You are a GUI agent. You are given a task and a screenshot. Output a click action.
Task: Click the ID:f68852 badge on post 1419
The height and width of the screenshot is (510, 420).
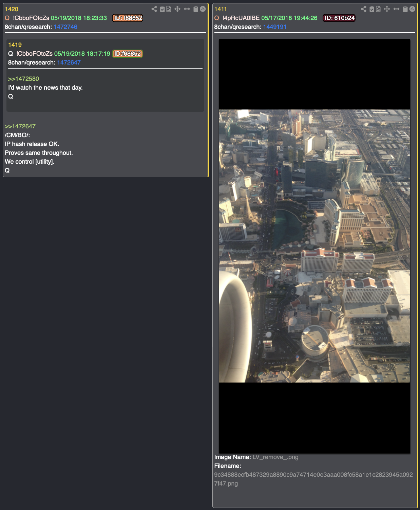coord(128,54)
